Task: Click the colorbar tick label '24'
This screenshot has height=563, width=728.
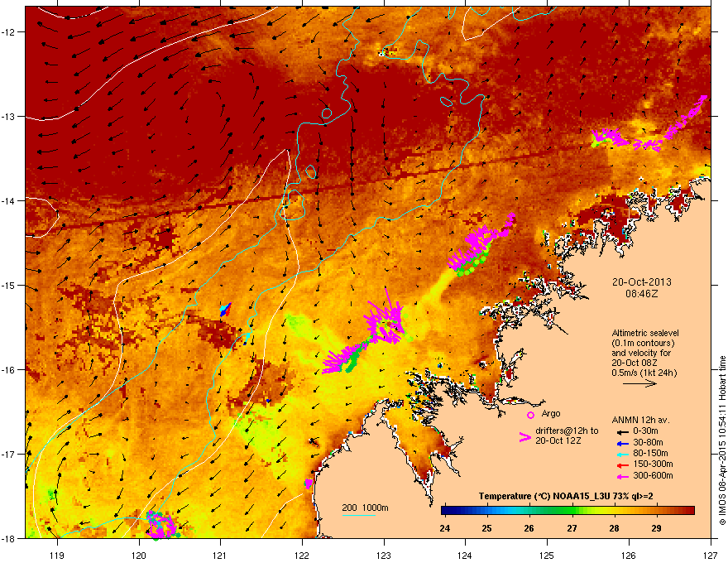Action: [x=445, y=528]
